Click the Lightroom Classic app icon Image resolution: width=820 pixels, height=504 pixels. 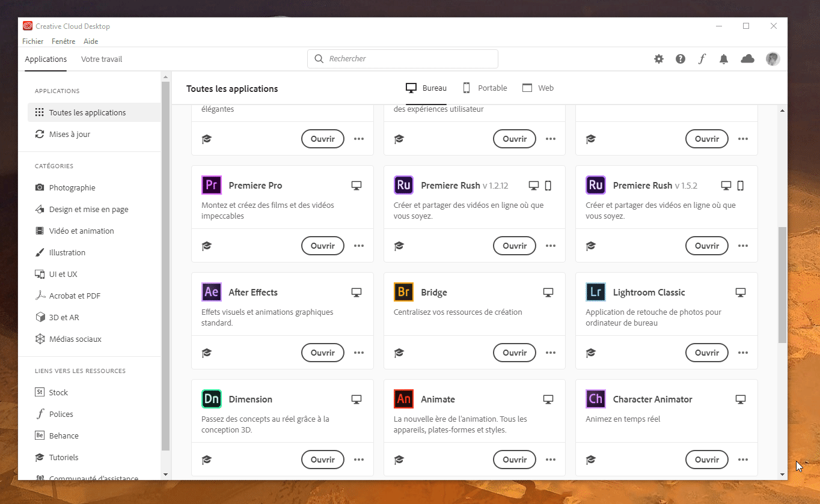coord(596,292)
